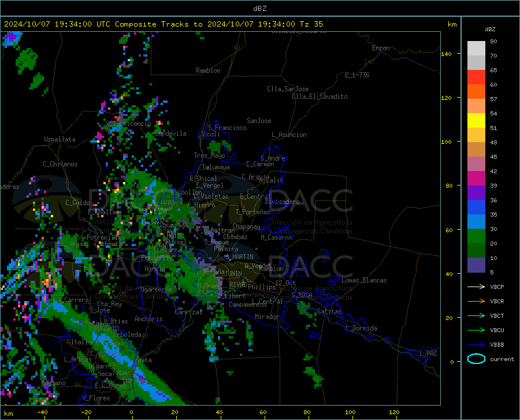Screen dimensions: 520x420
Task: Click the Carrizal map label
Action: 188,312
